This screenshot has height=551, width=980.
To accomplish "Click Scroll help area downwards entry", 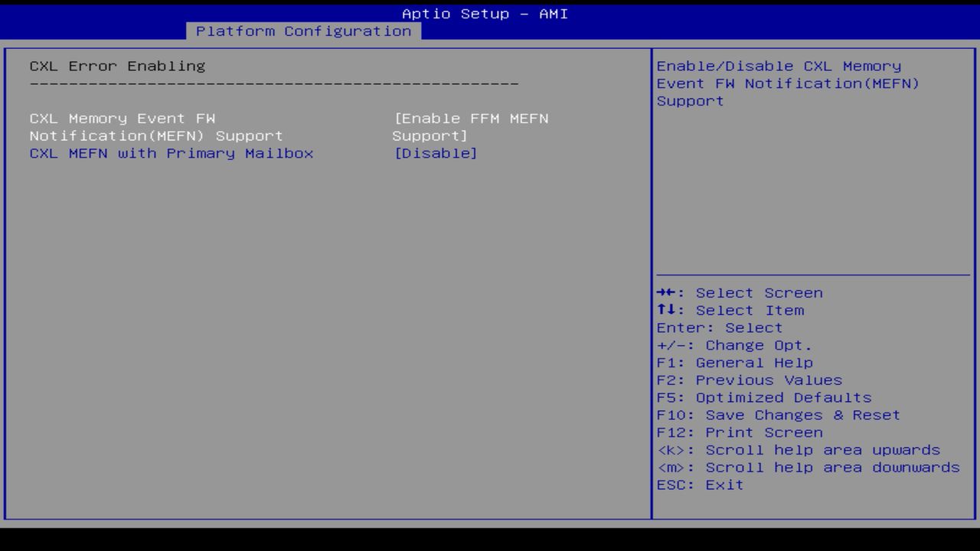I will pos(806,467).
